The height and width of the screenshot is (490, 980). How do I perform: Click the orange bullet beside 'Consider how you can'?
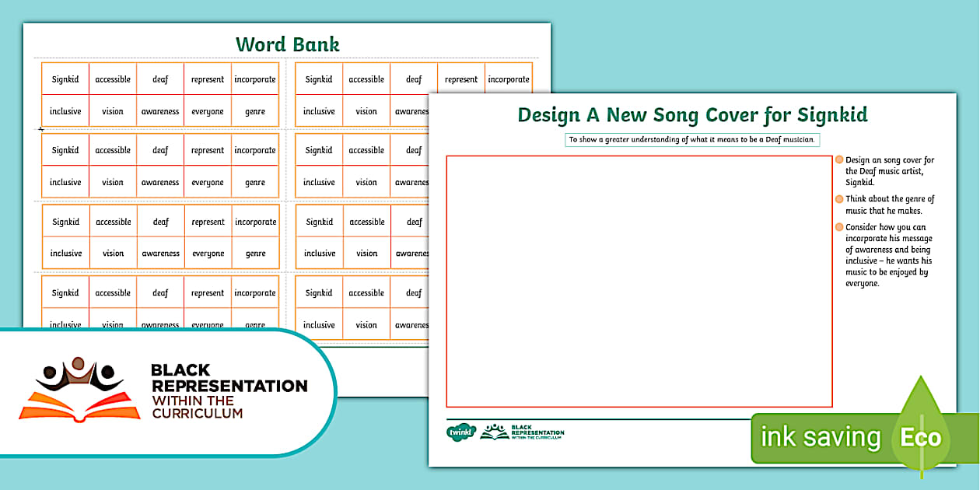(x=839, y=227)
